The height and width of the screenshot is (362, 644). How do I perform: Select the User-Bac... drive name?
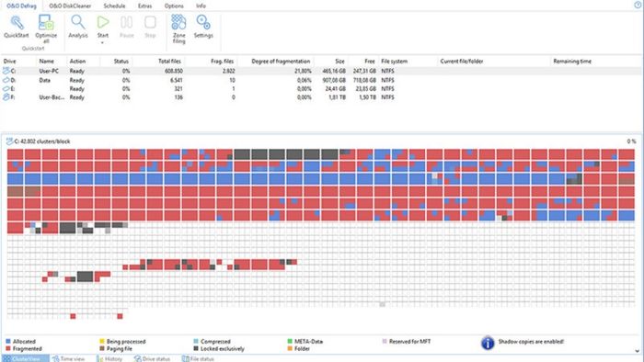point(52,97)
